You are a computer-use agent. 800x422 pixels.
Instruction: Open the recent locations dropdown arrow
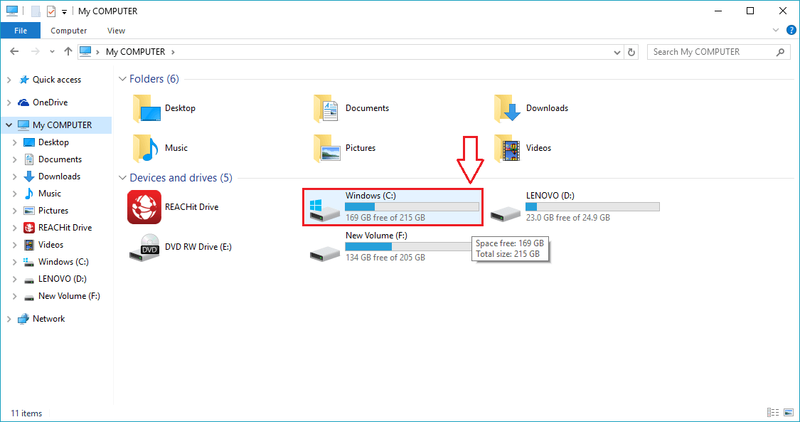52,52
